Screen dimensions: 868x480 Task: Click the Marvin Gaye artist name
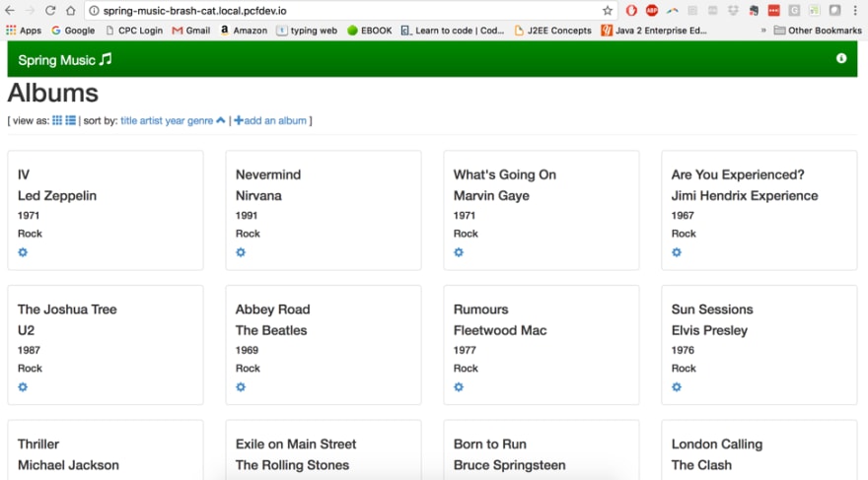point(491,196)
